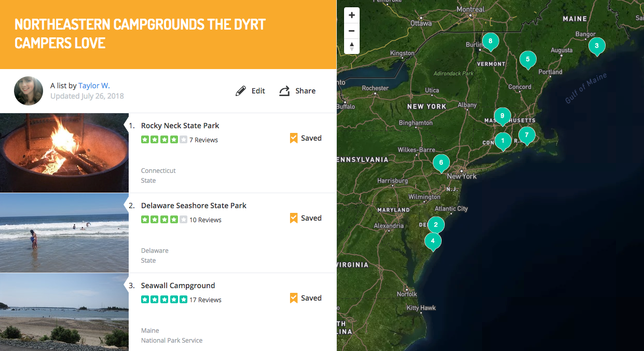Click map marker number 6 near New York
644x351 pixels.
pyautogui.click(x=441, y=163)
